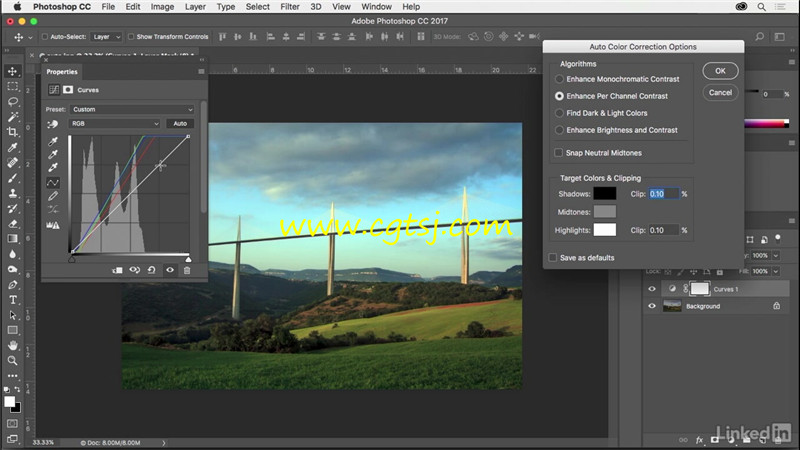Open the Window menu
This screenshot has height=450, width=800.
377,7
